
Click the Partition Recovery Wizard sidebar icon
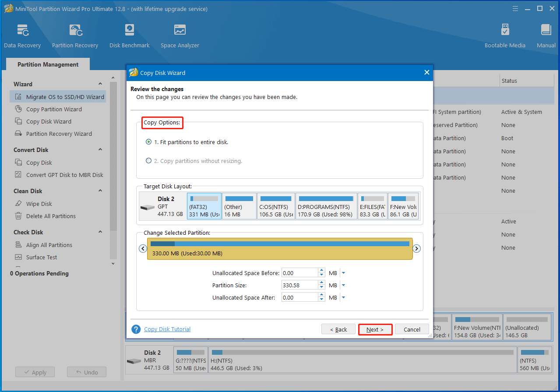coord(18,134)
